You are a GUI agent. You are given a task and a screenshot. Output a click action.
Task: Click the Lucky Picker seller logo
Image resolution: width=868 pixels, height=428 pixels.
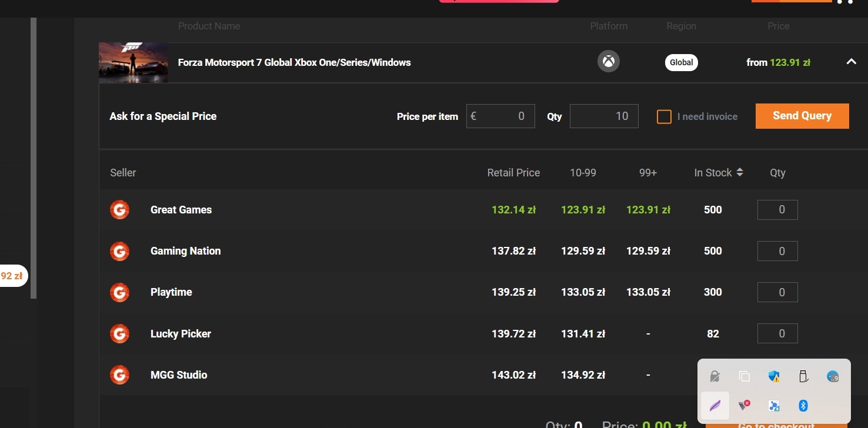coord(119,334)
